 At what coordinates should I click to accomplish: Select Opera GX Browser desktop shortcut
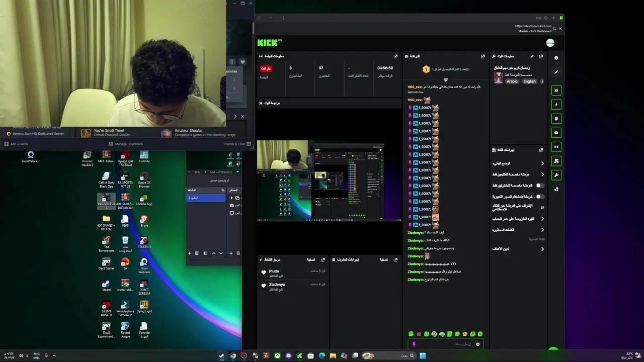[x=144, y=180]
